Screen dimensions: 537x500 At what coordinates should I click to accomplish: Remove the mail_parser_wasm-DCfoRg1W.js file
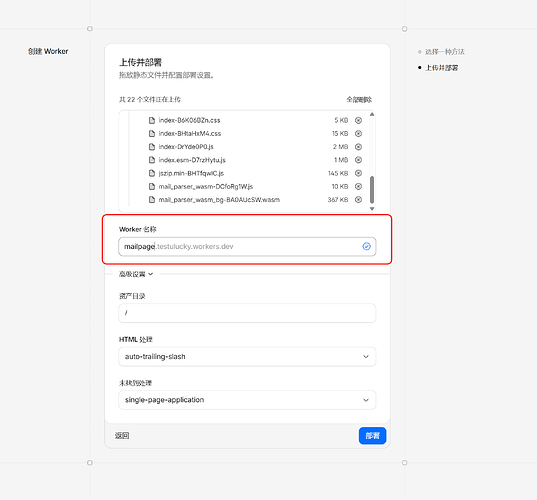[358, 187]
